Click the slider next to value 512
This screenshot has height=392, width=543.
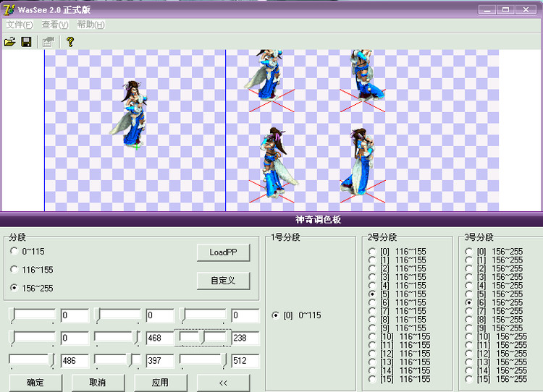pos(203,361)
